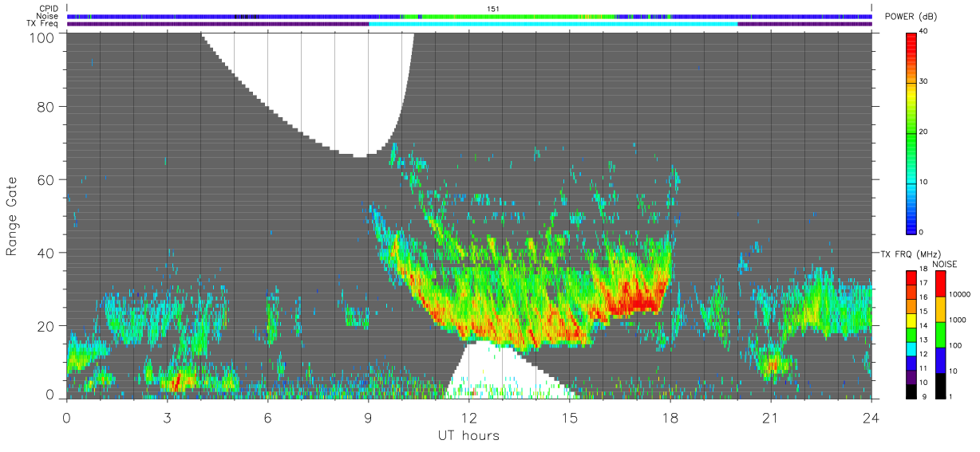The image size is (980, 452).
Task: Click the Noise strip label
Action: coord(48,16)
